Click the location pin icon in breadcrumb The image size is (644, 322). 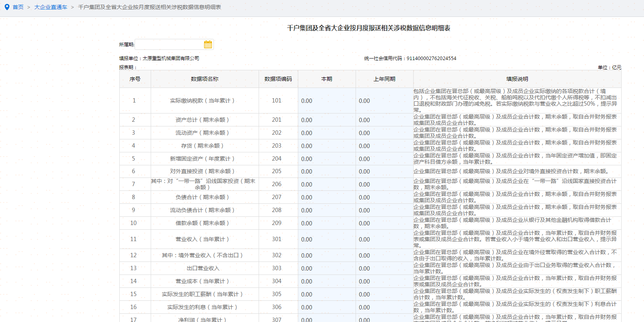click(7, 7)
